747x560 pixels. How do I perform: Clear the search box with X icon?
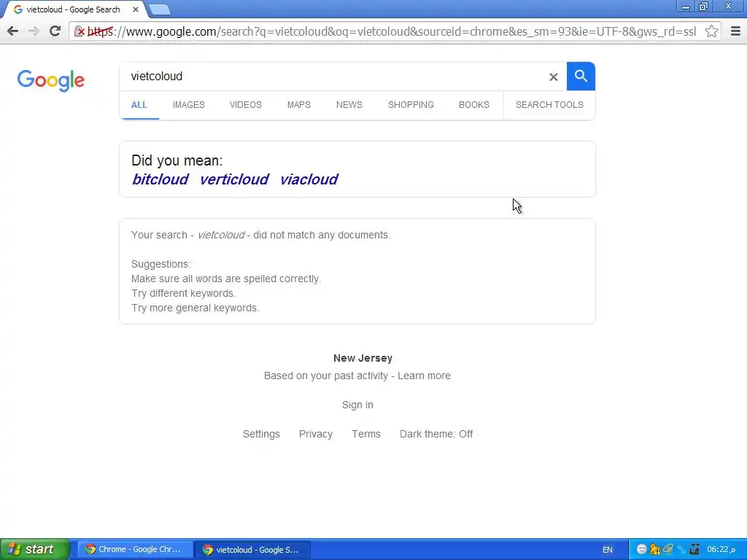coord(553,77)
